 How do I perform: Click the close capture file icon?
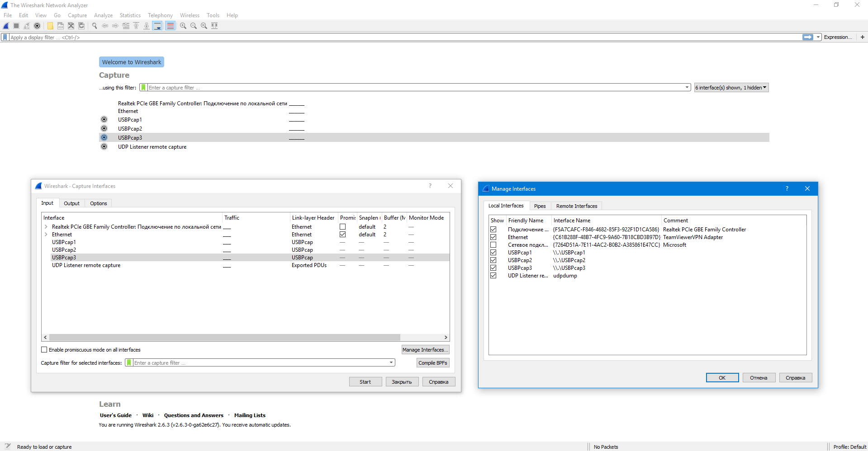pos(71,26)
